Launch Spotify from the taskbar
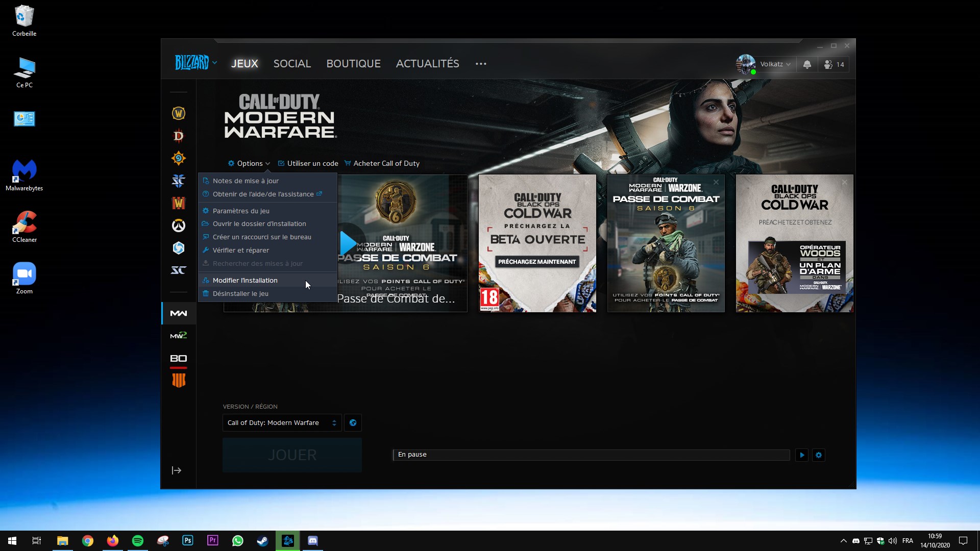 pyautogui.click(x=137, y=540)
